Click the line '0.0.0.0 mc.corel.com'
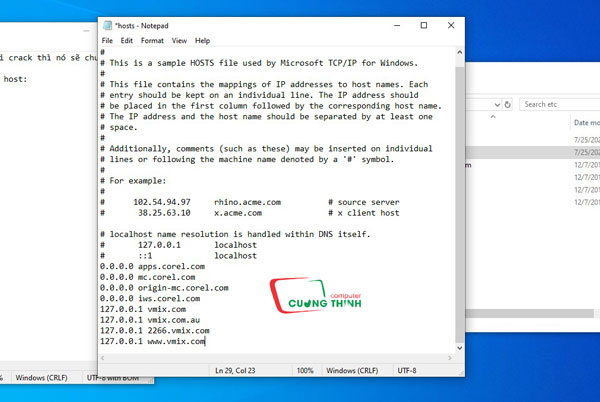 [148, 277]
